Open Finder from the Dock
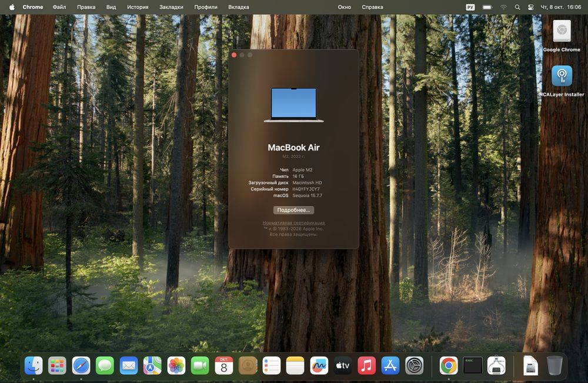The width and height of the screenshot is (588, 383). 34,365
